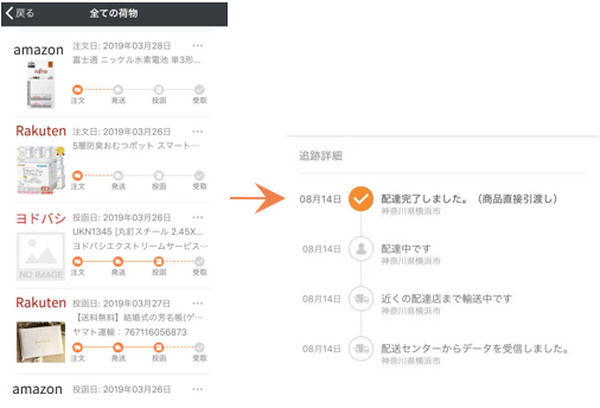Viewport: 600px width, 408px height.
Task: Click the 受取 check circle on the ヨドバシ order
Action: pos(198,262)
